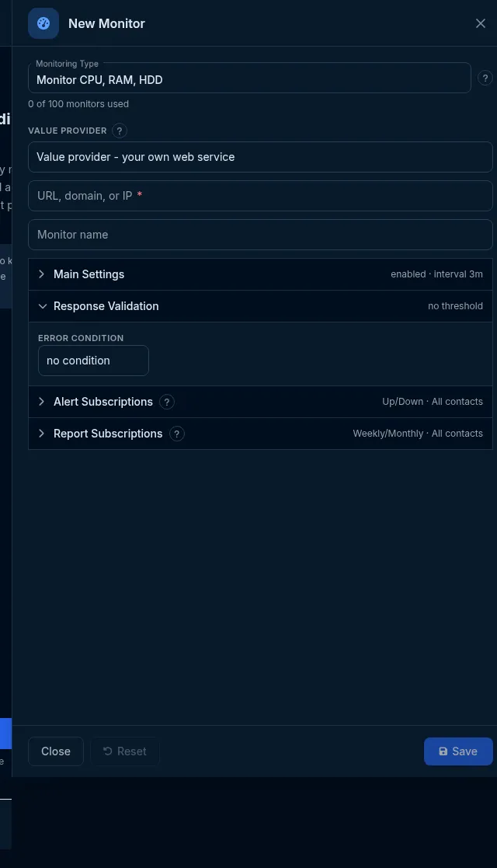Expand the Report Subscriptions section

[x=260, y=434]
